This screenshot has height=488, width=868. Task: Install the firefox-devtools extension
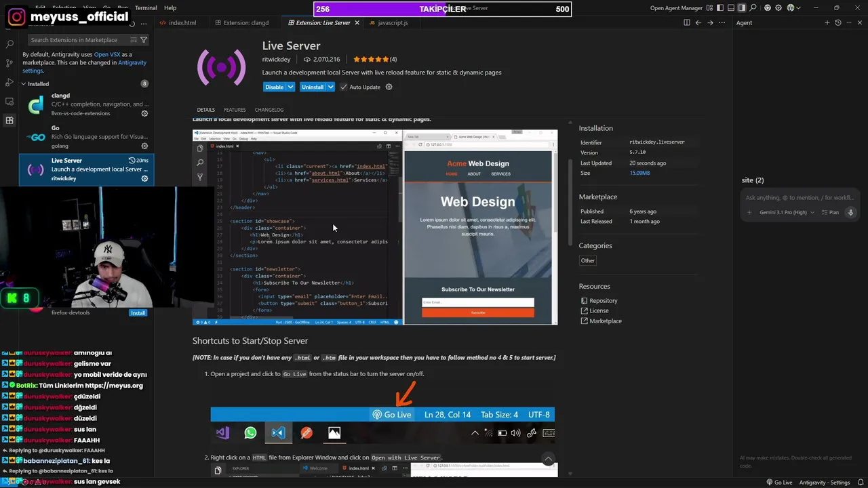click(138, 313)
